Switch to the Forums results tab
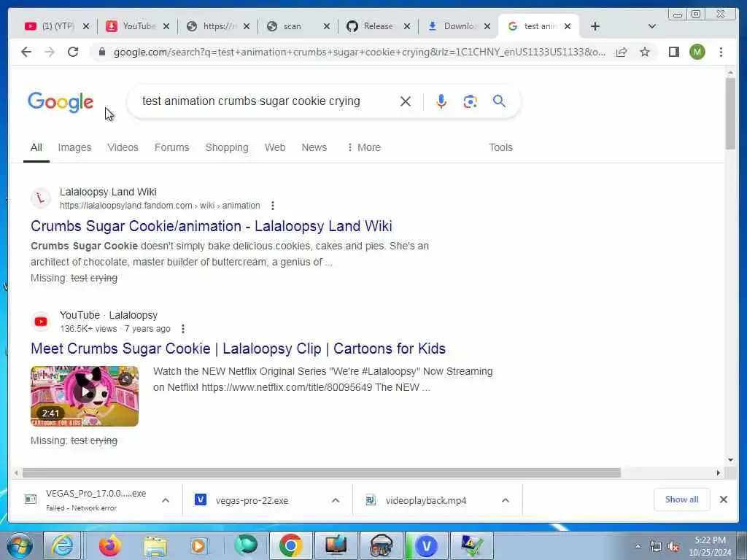 (x=172, y=147)
